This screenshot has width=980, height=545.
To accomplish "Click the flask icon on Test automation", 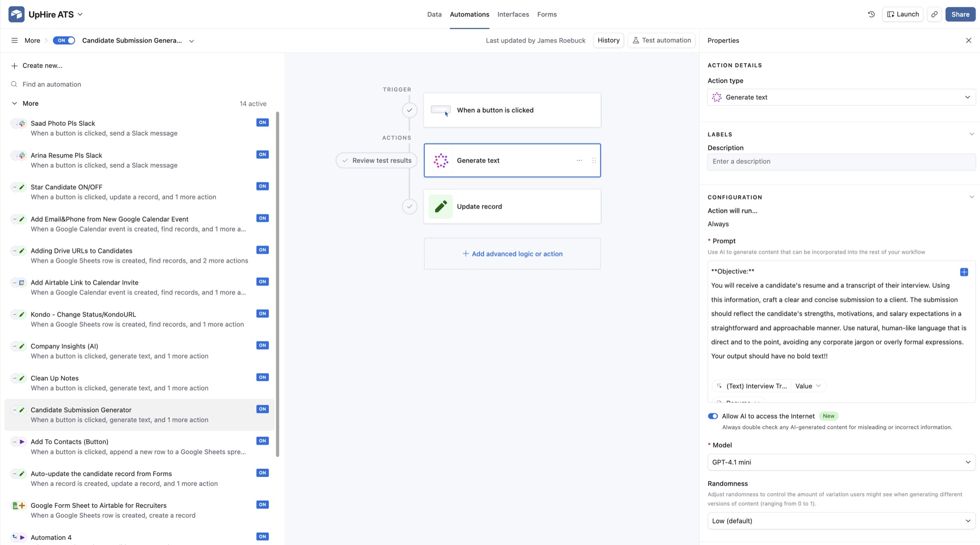I will click(x=636, y=41).
